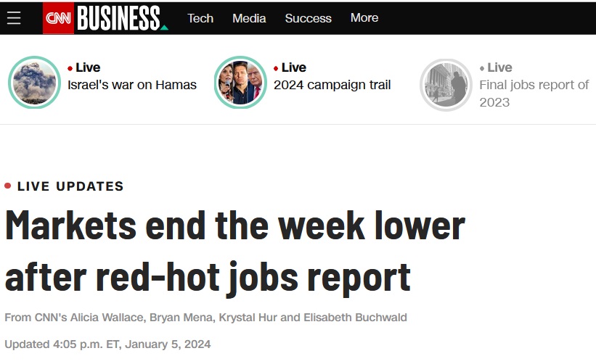Open Israel's war on Hamas thumbnail
This screenshot has height=364, width=596.
[x=34, y=83]
